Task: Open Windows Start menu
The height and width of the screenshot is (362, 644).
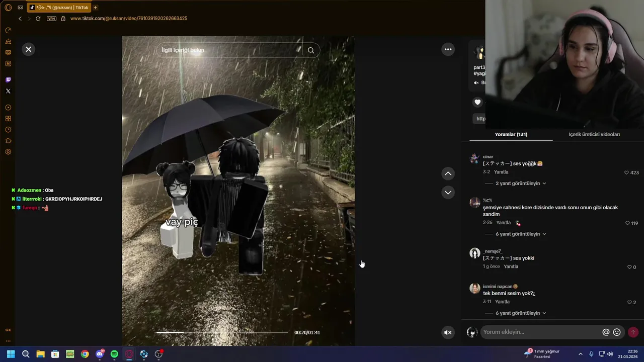Action: click(11, 354)
